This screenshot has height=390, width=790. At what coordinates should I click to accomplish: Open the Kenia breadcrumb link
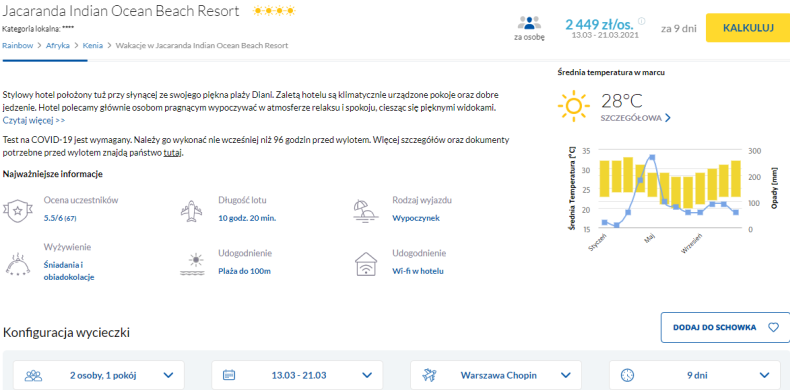click(x=93, y=45)
